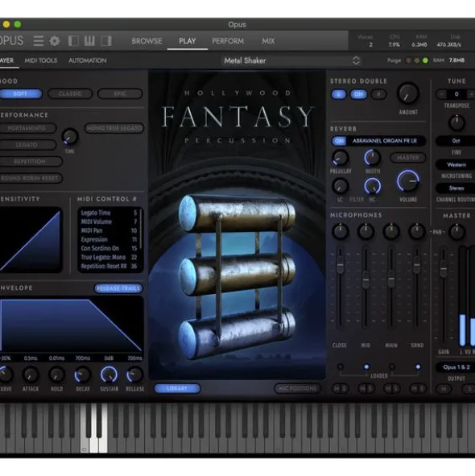This screenshot has height=476, width=475.
Task: Switch to the Perform tab
Action: click(228, 41)
